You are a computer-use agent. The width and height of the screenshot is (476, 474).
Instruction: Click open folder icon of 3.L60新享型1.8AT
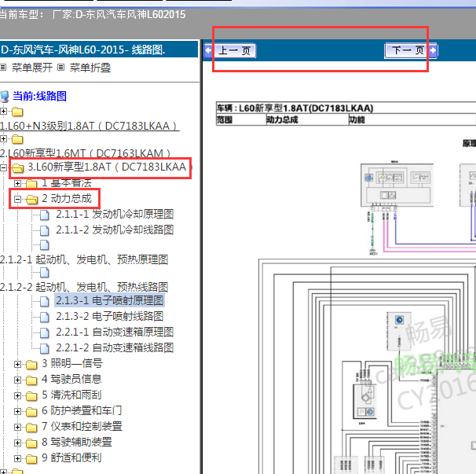(x=18, y=167)
